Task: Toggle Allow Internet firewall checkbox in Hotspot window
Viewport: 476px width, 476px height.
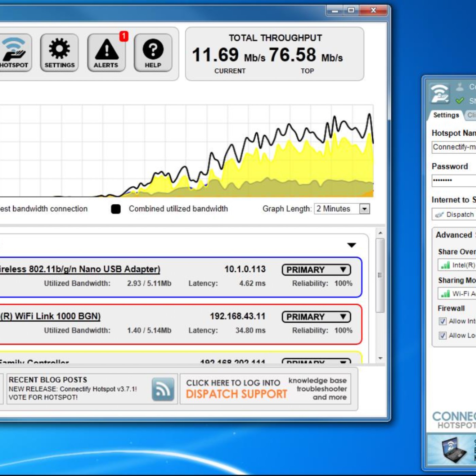Action: click(x=443, y=321)
